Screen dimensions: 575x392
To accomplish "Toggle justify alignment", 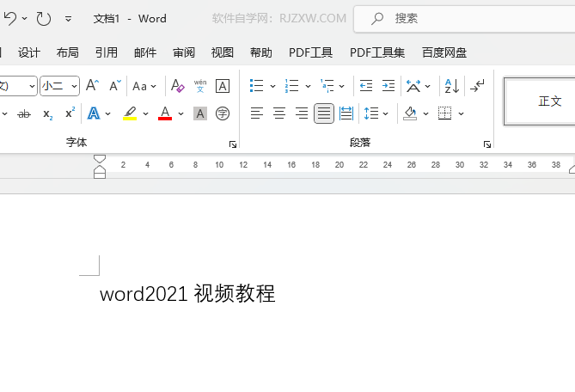I will [x=324, y=113].
